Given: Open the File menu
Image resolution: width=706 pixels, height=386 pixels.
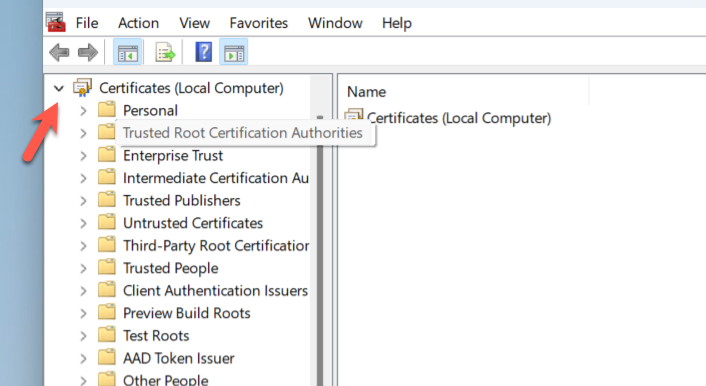Looking at the screenshot, I should click(x=87, y=23).
